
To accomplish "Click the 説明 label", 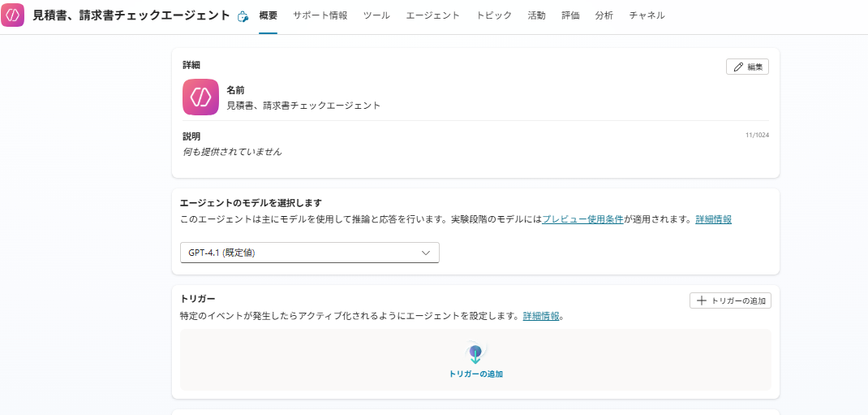I will click(191, 136).
